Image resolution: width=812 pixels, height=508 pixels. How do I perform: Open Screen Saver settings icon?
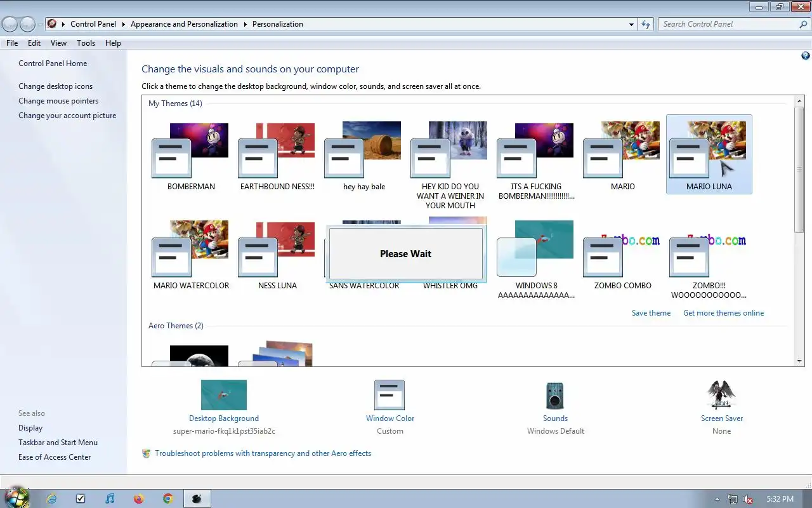point(721,396)
